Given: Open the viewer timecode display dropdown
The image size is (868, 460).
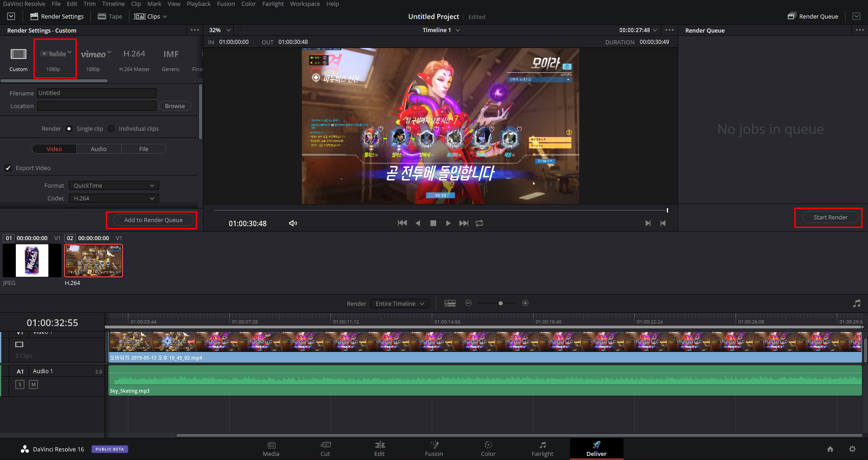Looking at the screenshot, I should [638, 30].
